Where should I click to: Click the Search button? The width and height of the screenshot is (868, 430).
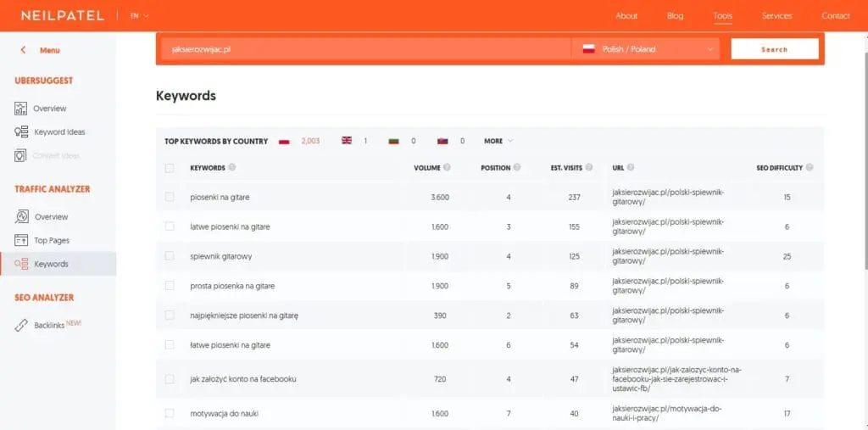click(x=775, y=48)
